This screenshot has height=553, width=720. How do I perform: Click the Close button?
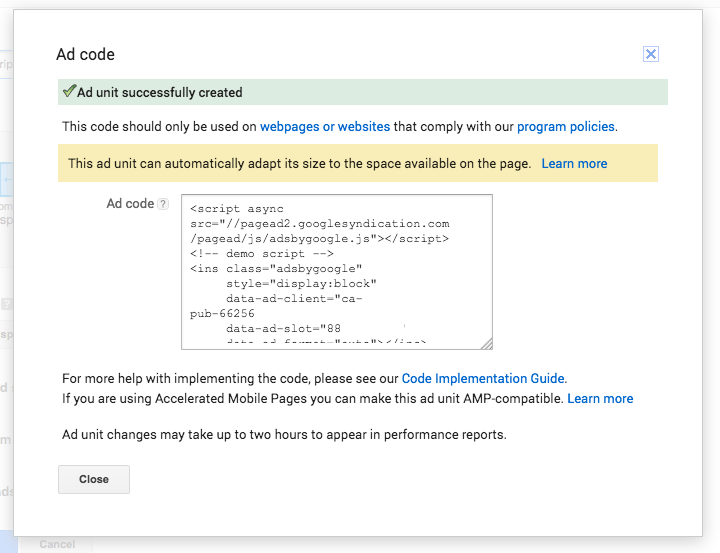pyautogui.click(x=94, y=480)
